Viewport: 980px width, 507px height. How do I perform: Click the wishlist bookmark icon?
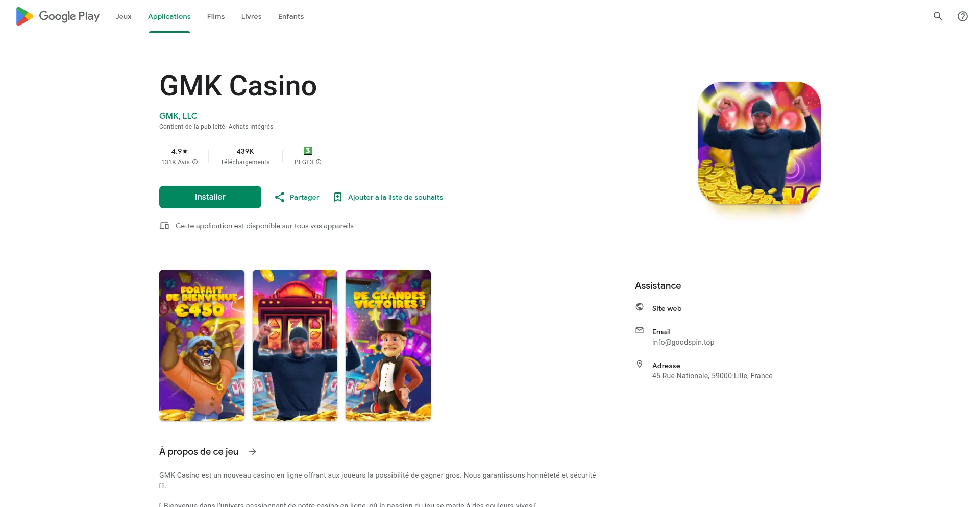click(337, 197)
